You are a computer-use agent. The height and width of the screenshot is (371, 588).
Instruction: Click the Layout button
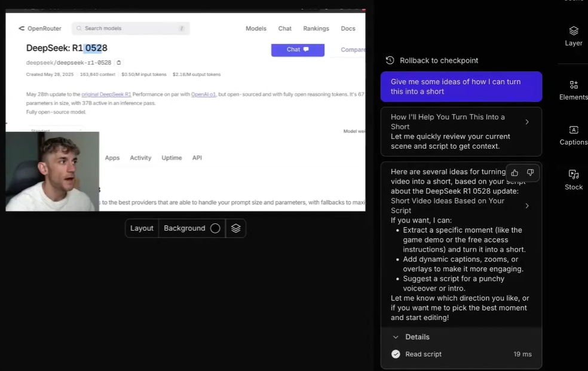(x=142, y=228)
